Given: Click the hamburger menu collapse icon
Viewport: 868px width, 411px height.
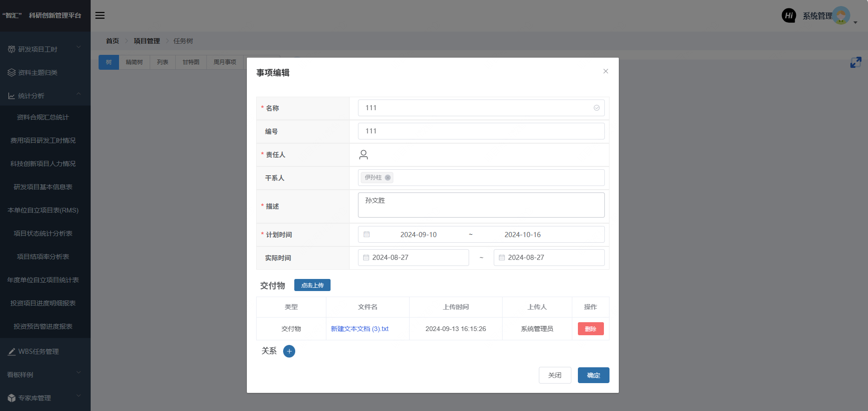Looking at the screenshot, I should (100, 15).
